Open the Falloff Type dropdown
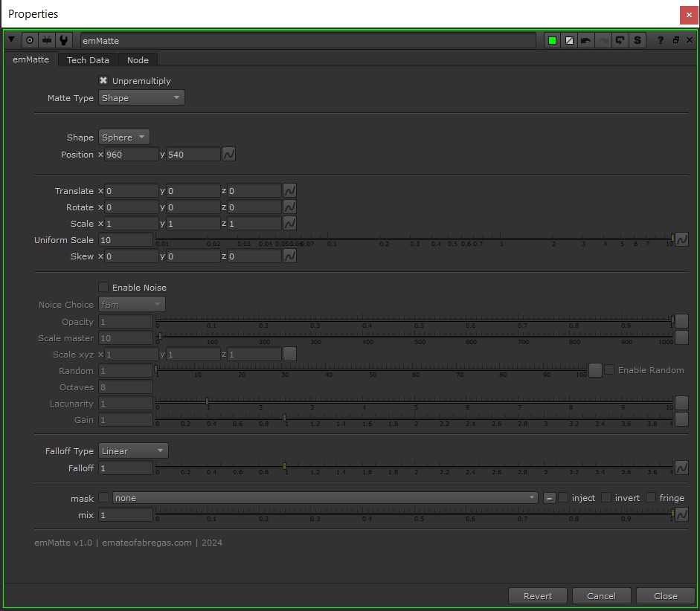Screen dimensions: 700x611 [x=133, y=450]
